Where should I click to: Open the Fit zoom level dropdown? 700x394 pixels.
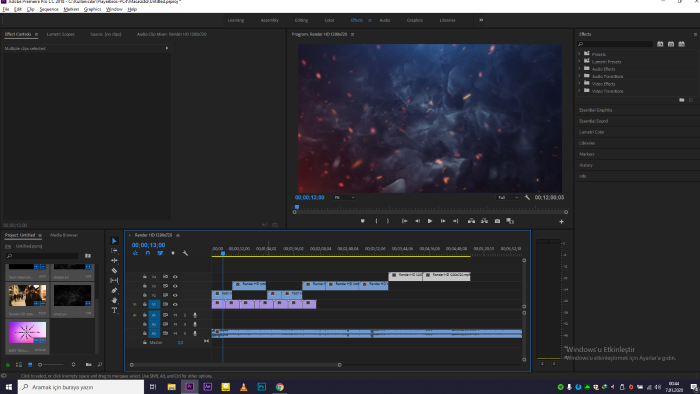[x=344, y=197]
